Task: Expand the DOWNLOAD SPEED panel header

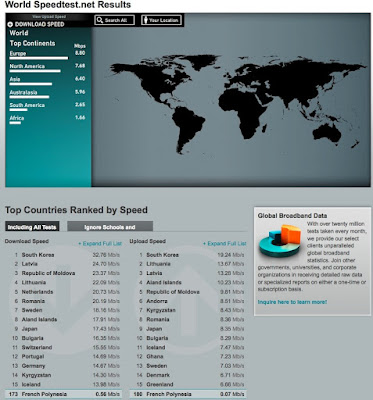Action: (x=39, y=24)
